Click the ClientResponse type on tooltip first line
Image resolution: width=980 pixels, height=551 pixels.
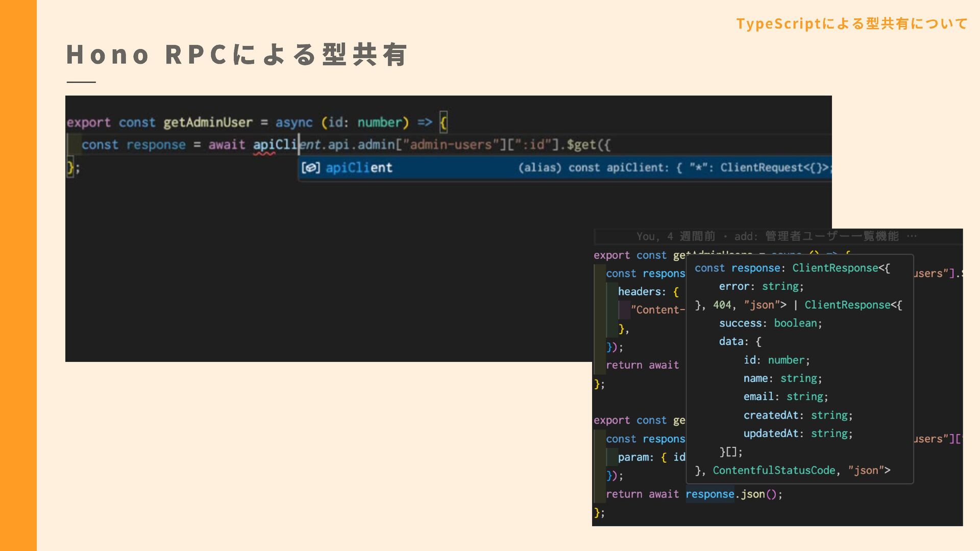835,268
